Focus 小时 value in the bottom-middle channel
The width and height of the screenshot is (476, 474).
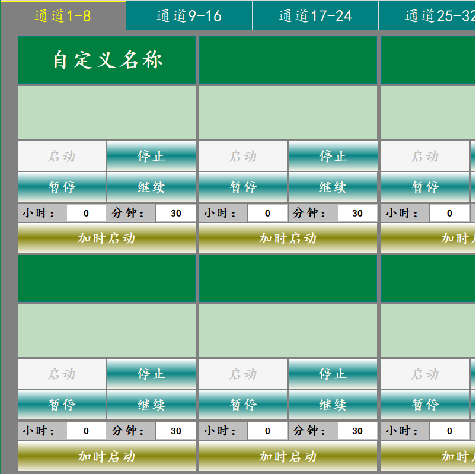[x=267, y=431]
